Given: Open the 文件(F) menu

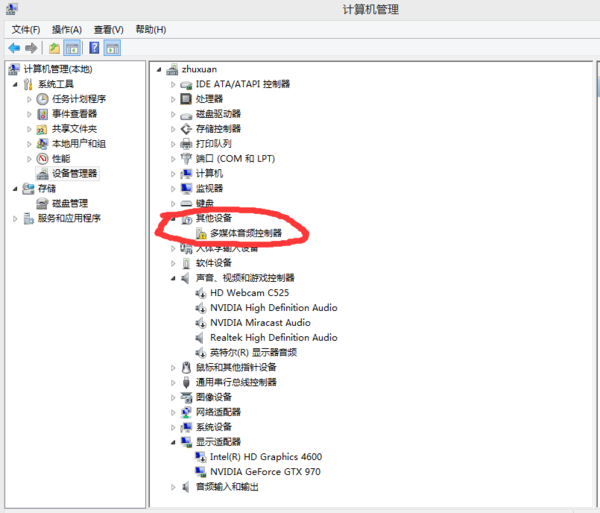Looking at the screenshot, I should tap(25, 29).
